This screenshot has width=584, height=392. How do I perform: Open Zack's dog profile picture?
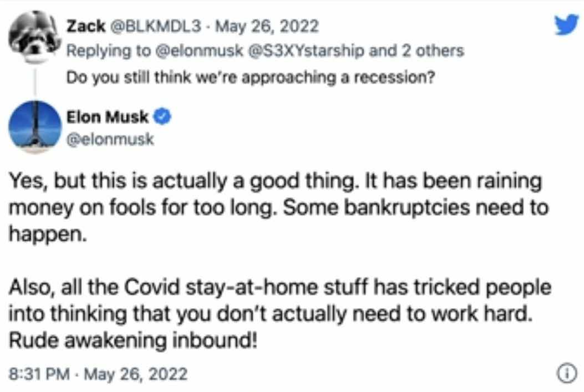[34, 37]
